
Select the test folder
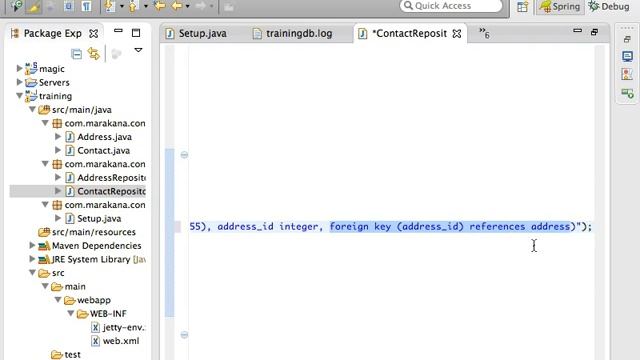pyautogui.click(x=72, y=355)
